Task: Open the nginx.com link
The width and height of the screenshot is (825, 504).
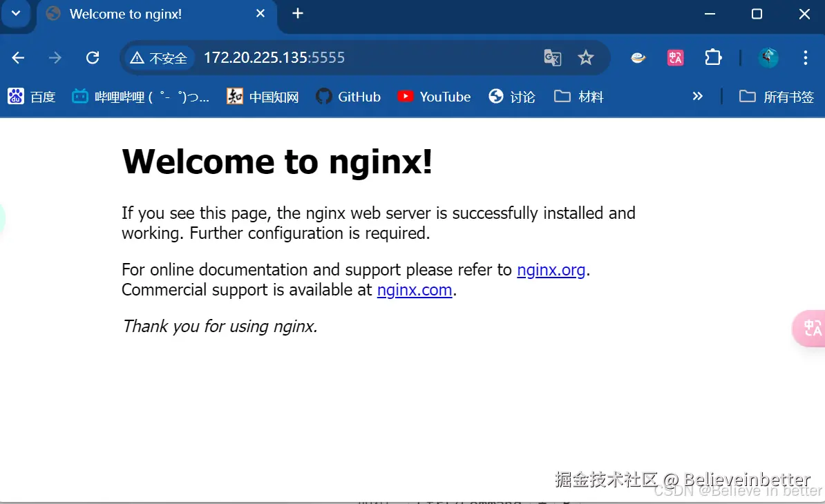Action: click(414, 290)
